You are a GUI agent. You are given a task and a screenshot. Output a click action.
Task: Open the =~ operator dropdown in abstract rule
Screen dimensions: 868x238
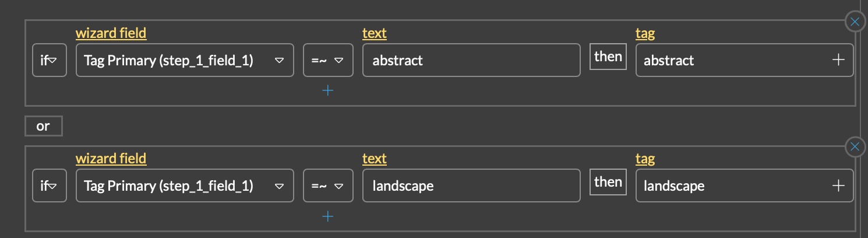(328, 60)
